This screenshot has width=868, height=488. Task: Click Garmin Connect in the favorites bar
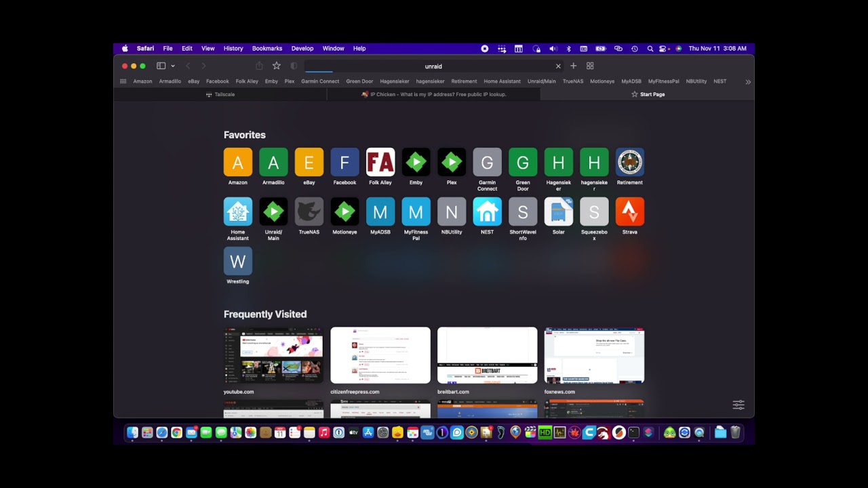320,81
